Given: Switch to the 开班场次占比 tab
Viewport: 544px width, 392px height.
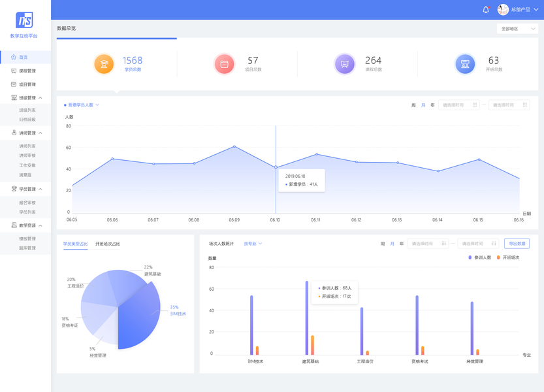Looking at the screenshot, I should click(x=108, y=244).
